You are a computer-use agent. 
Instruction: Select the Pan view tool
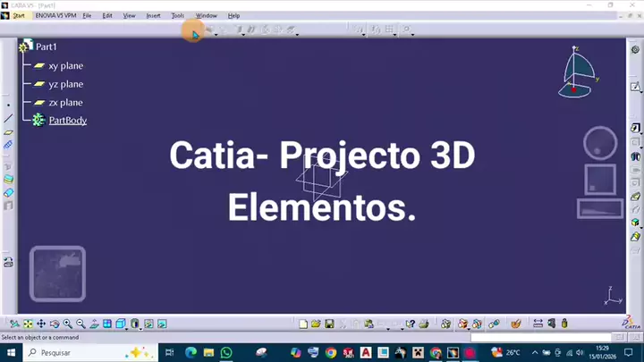pyautogui.click(x=41, y=324)
